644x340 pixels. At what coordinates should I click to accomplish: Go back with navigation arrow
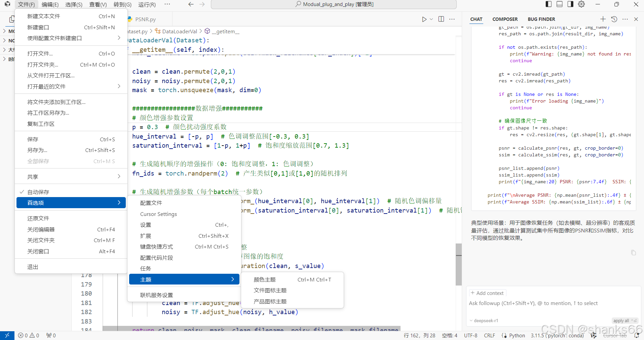191,4
